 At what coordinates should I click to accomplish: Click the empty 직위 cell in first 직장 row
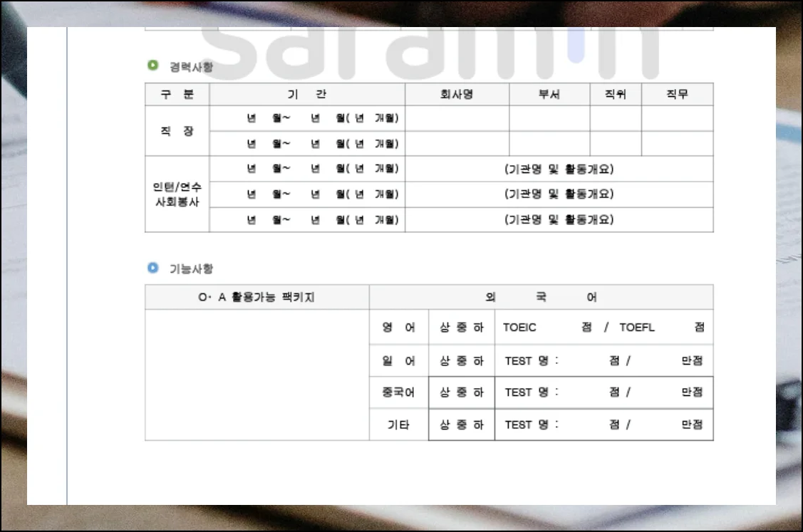click(x=615, y=118)
